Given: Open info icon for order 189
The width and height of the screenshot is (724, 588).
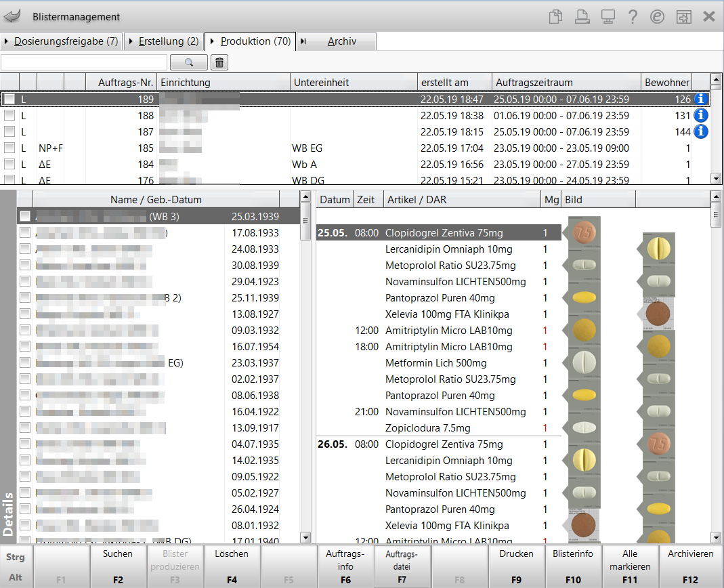Looking at the screenshot, I should point(700,99).
